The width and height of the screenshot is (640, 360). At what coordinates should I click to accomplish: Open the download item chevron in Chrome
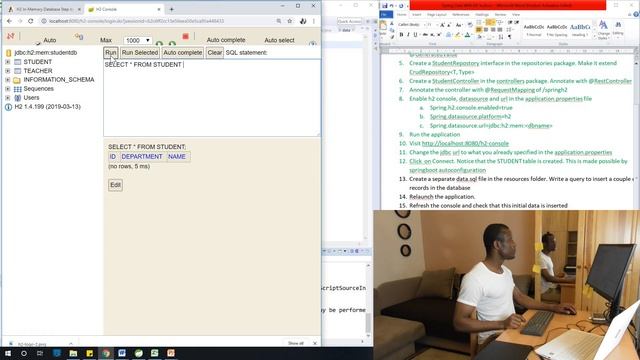(71, 344)
